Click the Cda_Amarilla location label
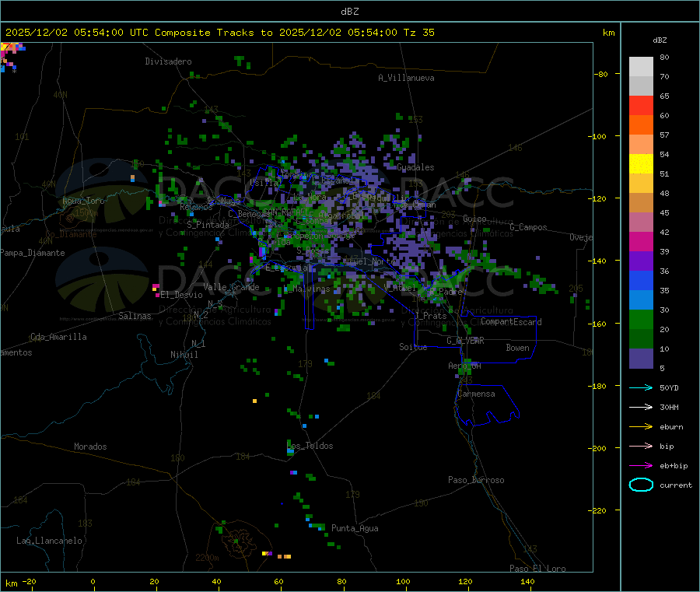 58,337
